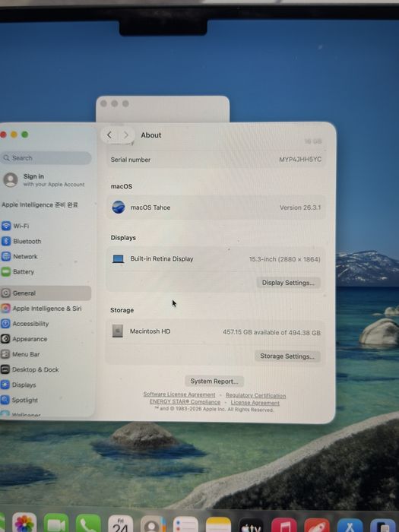Image resolution: width=399 pixels, height=532 pixels.
Task: Open Notes from the Dock
Action: pyautogui.click(x=218, y=525)
